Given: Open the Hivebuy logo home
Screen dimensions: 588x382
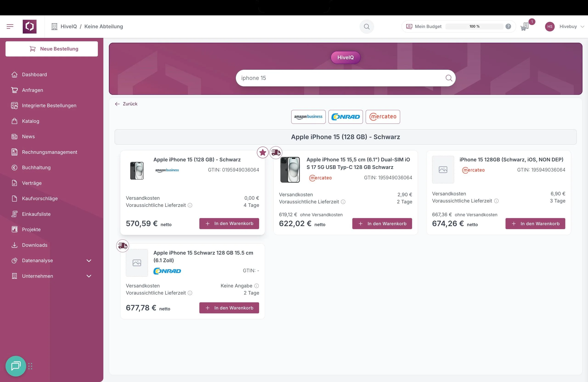Looking at the screenshot, I should click(x=30, y=26).
